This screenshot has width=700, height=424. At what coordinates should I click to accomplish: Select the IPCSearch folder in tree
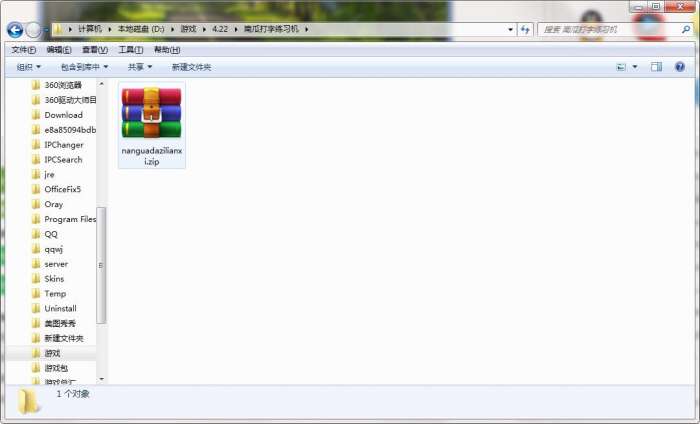click(x=63, y=159)
